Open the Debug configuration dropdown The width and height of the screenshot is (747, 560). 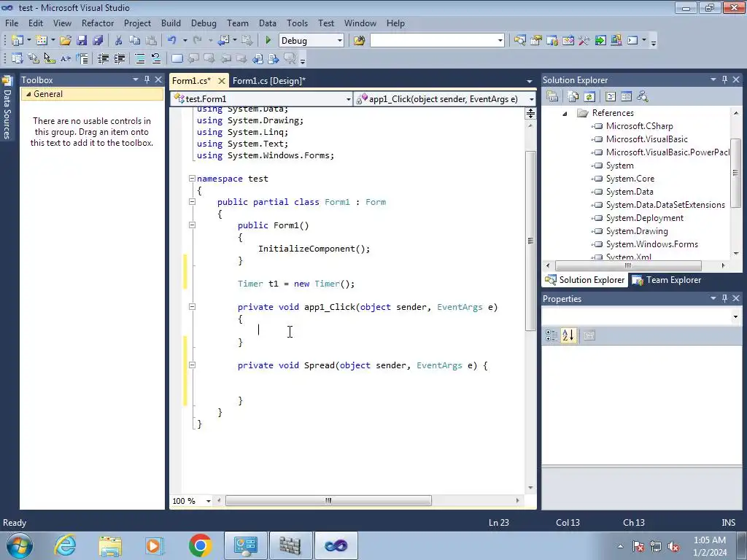pyautogui.click(x=340, y=41)
